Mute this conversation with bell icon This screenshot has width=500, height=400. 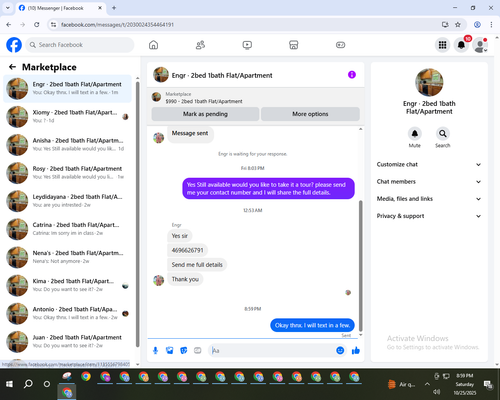[415, 134]
